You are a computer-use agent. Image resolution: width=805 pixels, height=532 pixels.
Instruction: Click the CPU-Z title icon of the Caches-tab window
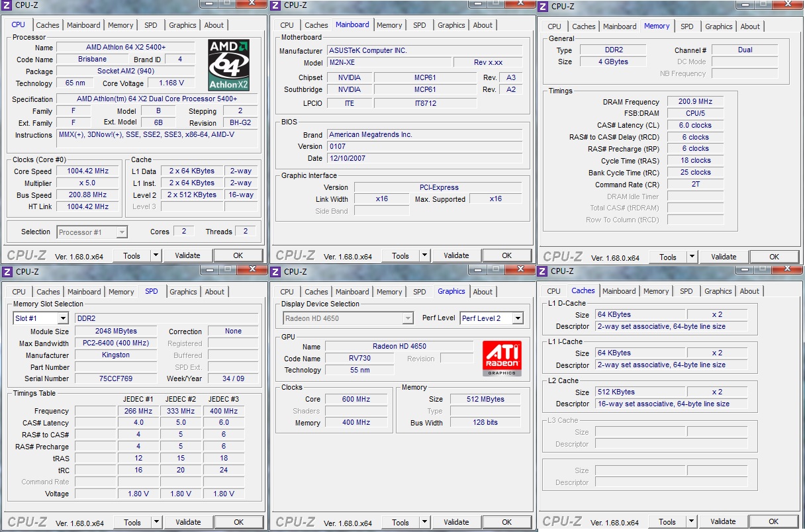[x=543, y=271]
